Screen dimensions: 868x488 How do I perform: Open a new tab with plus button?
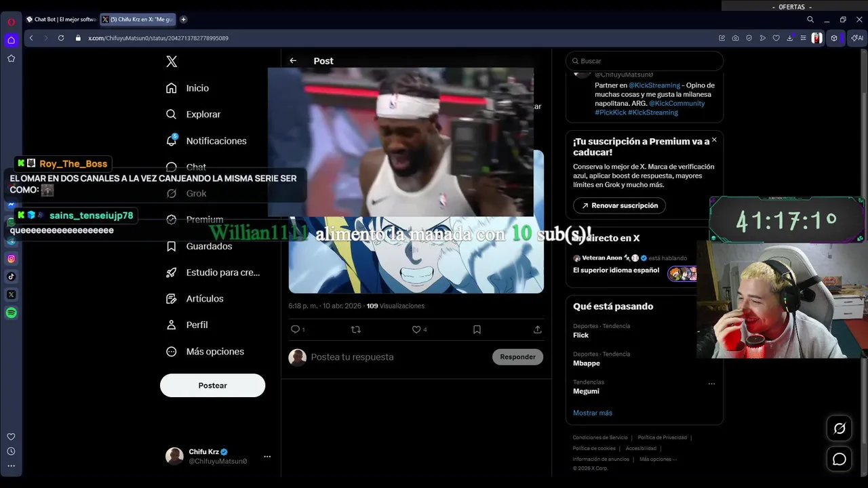(x=183, y=20)
